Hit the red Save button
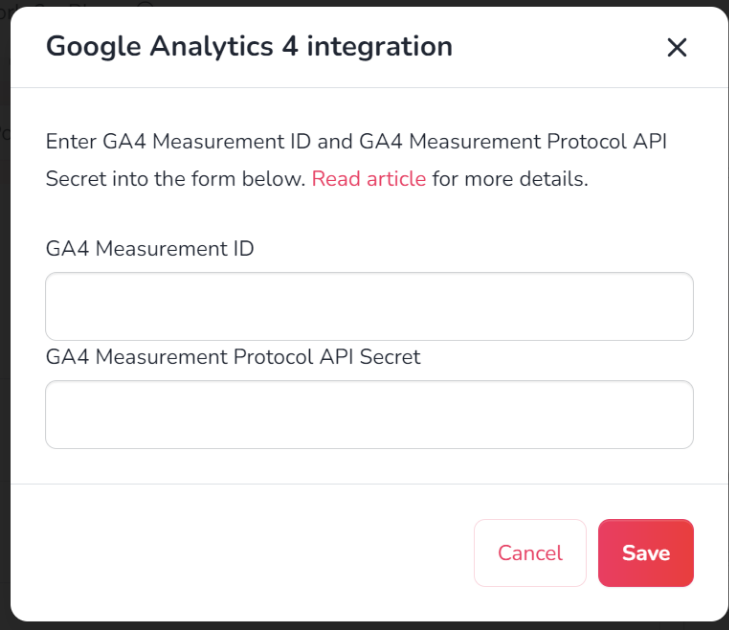Screen dimensions: 729x630 pyautogui.click(x=646, y=553)
